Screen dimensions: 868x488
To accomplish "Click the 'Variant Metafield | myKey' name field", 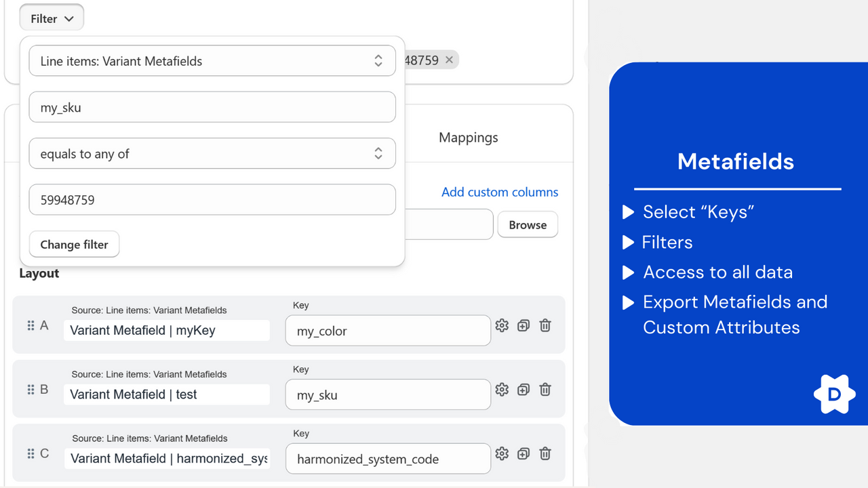I will (x=167, y=331).
